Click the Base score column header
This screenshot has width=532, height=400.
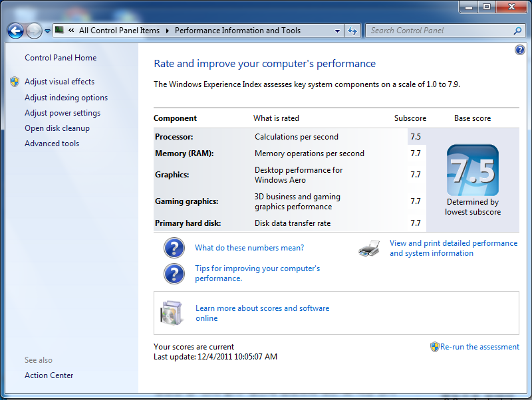(x=472, y=118)
